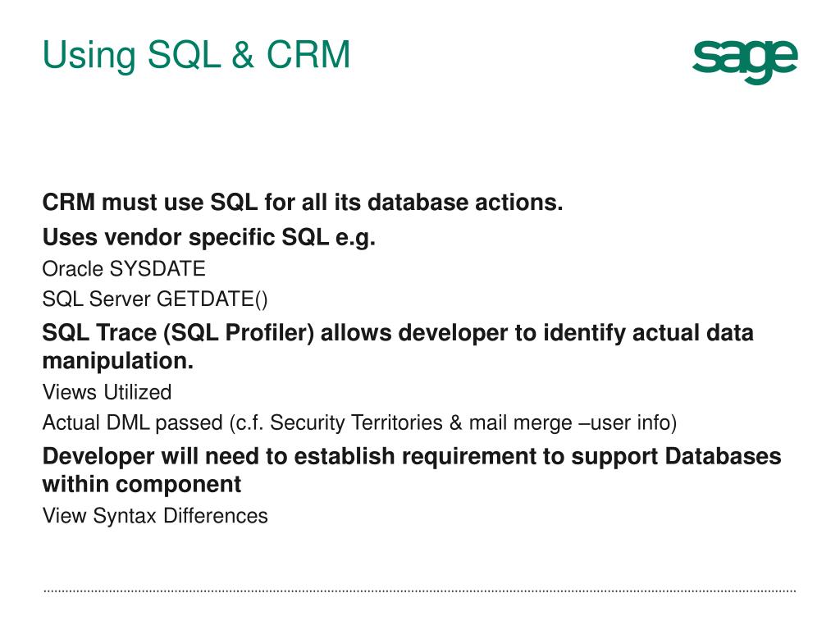Select the Views Utilized line
The width and height of the screenshot is (840, 630).
pos(107,392)
